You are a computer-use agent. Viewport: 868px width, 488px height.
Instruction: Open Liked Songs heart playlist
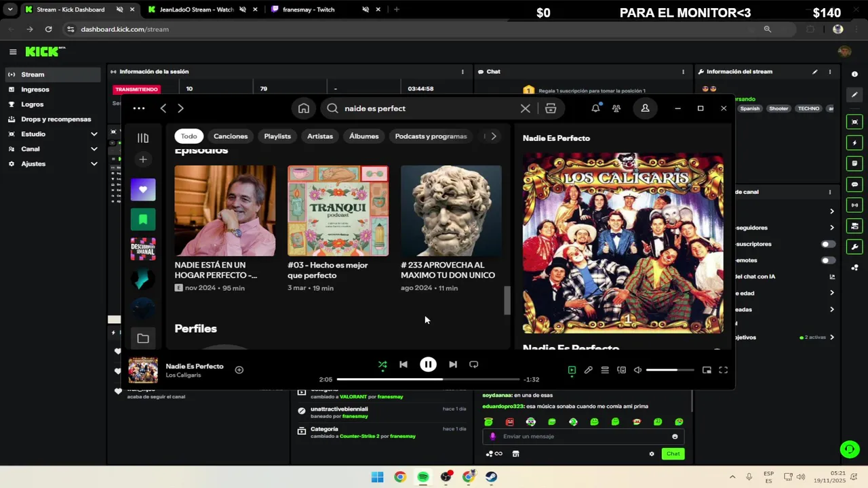(143, 190)
